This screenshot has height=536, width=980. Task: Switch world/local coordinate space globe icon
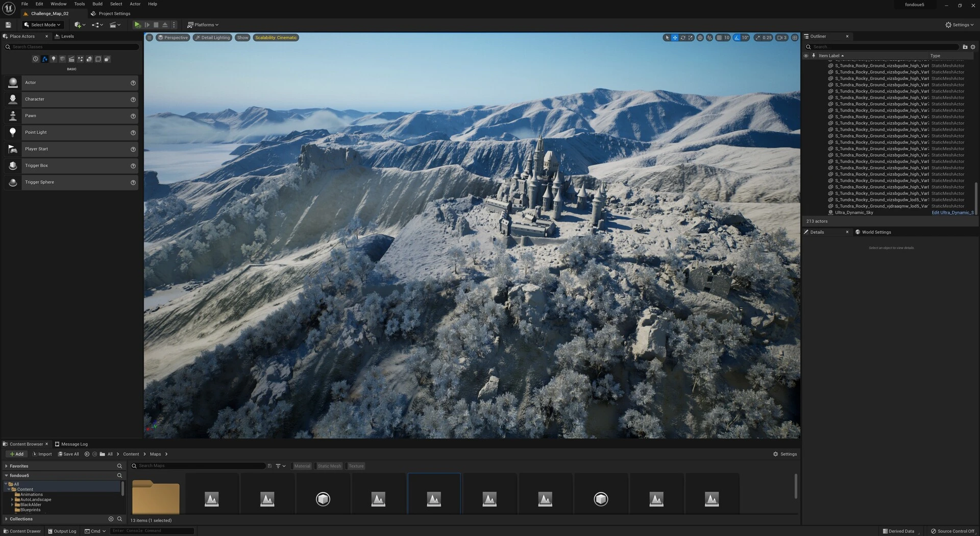pyautogui.click(x=700, y=38)
